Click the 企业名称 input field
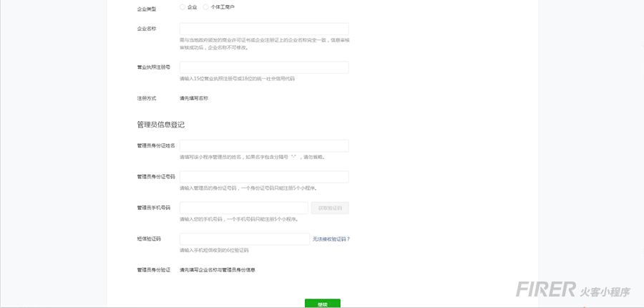This screenshot has width=644, height=308. coord(264,29)
